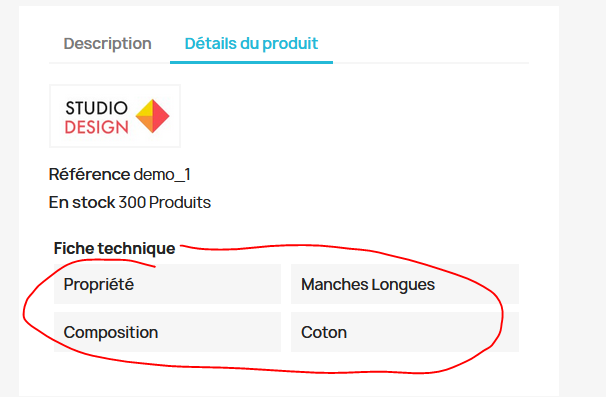Viewport: 606px width, 397px height.
Task: Click the empty area right of brand logo
Action: click(348, 116)
